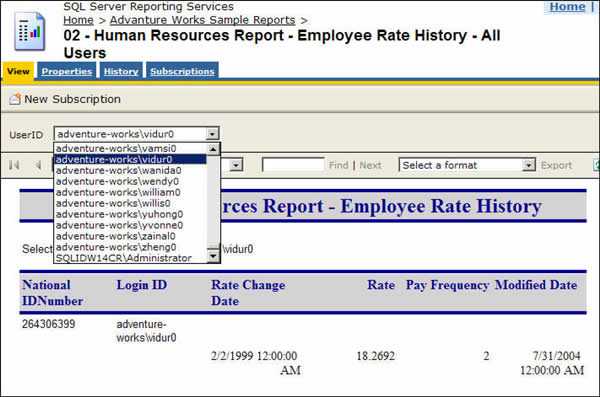
Task: Switch to the Properties tab
Action: click(x=67, y=71)
